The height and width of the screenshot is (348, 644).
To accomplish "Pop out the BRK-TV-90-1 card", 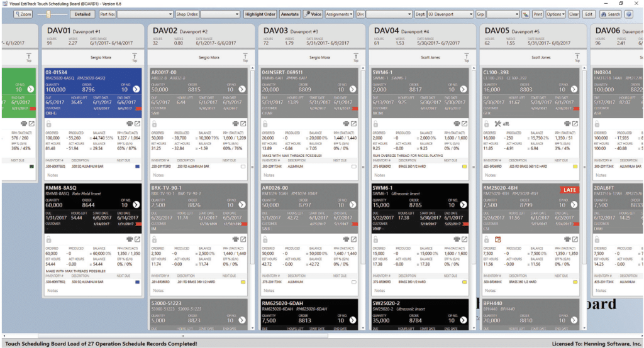I will pos(243,239).
